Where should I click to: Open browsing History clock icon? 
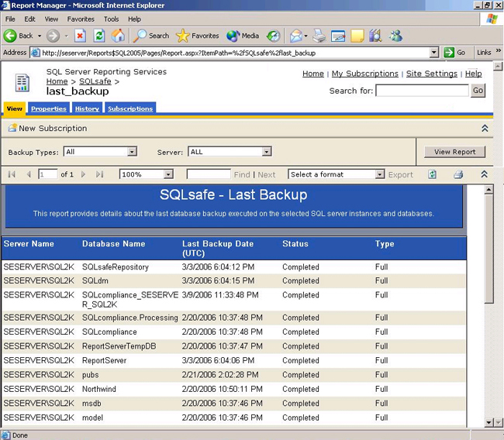point(273,36)
